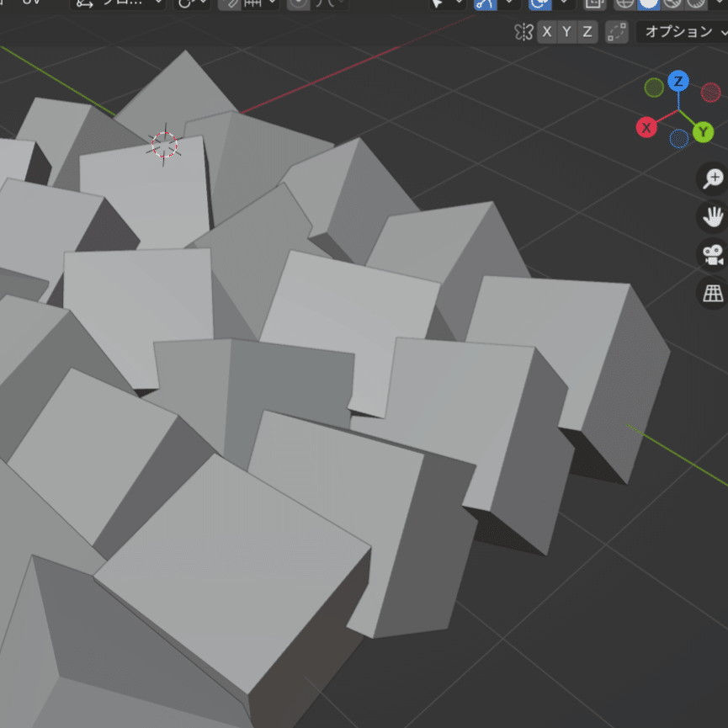Enable X-axis mirror editing
The image size is (728, 728).
point(545,32)
